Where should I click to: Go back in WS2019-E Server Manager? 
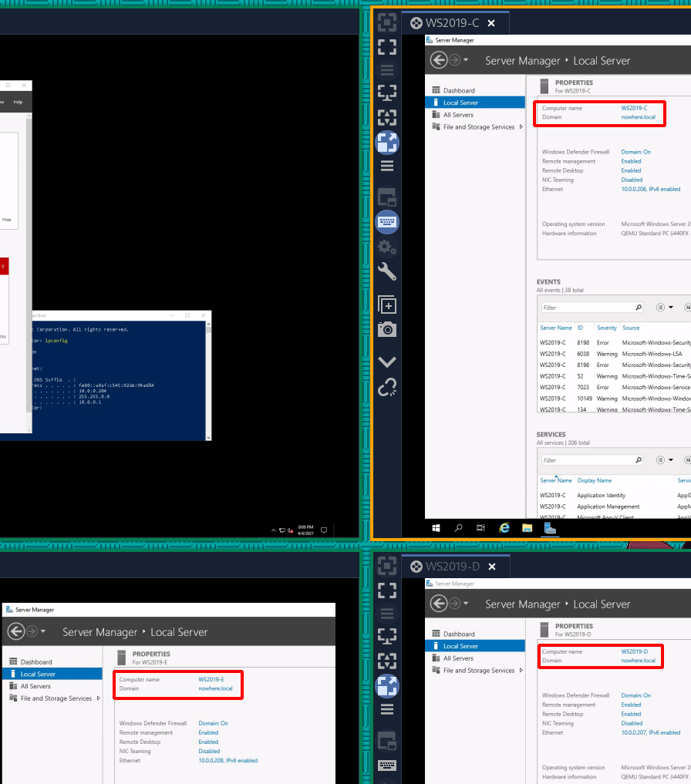point(16,631)
